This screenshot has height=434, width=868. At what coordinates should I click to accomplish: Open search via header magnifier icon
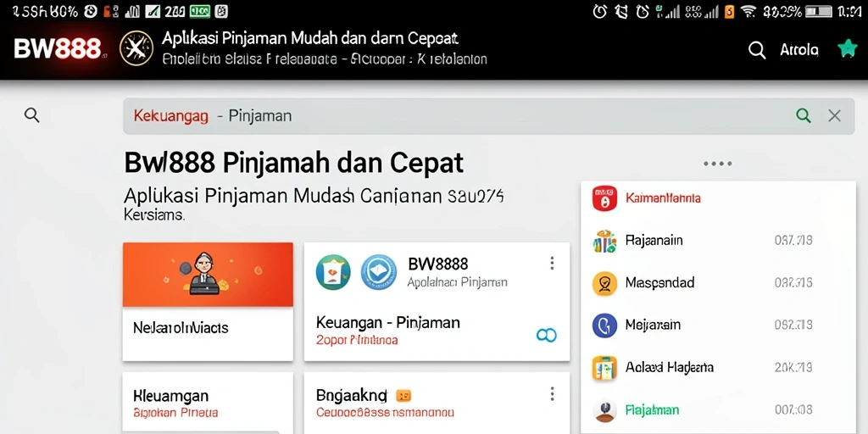(757, 50)
